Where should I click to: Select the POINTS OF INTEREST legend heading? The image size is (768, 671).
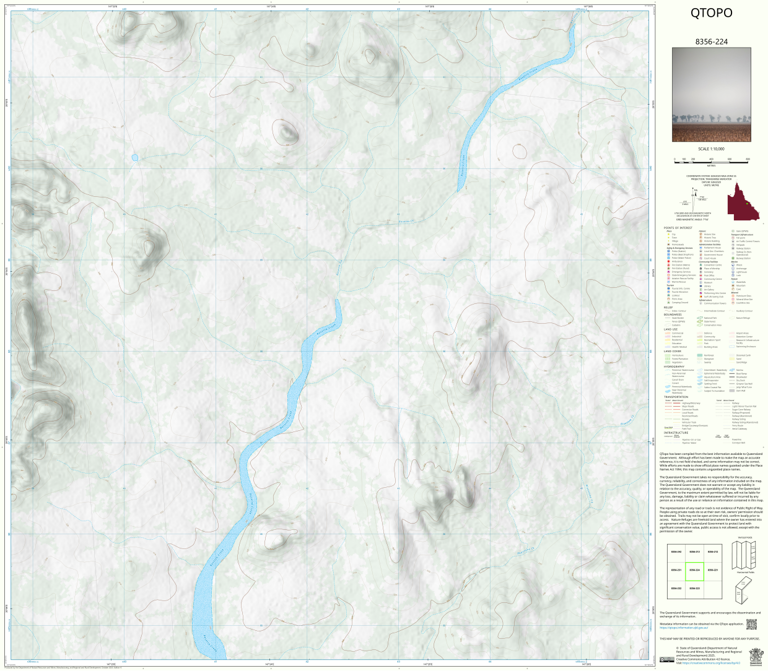677,228
